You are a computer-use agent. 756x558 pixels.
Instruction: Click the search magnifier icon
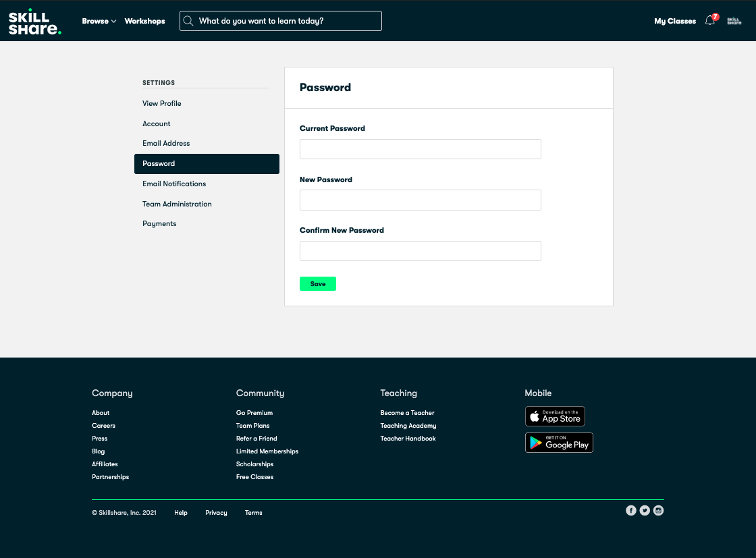pyautogui.click(x=189, y=21)
